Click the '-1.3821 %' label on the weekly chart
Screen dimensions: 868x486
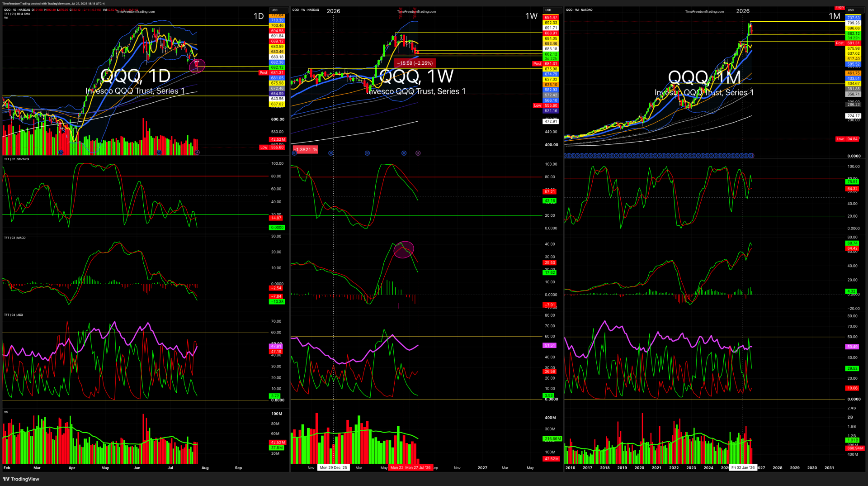click(306, 149)
